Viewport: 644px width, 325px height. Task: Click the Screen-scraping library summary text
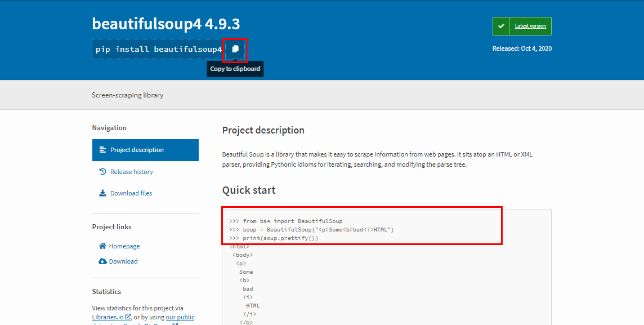pyautogui.click(x=128, y=95)
